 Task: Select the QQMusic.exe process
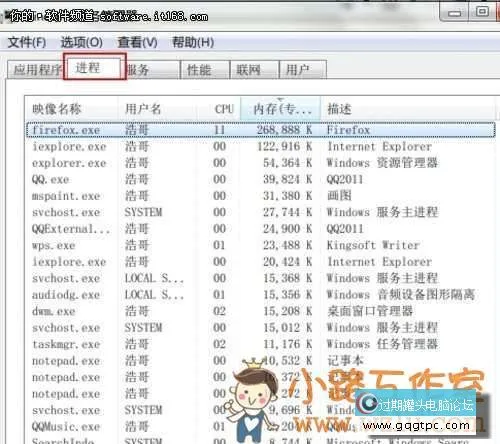tap(261, 426)
